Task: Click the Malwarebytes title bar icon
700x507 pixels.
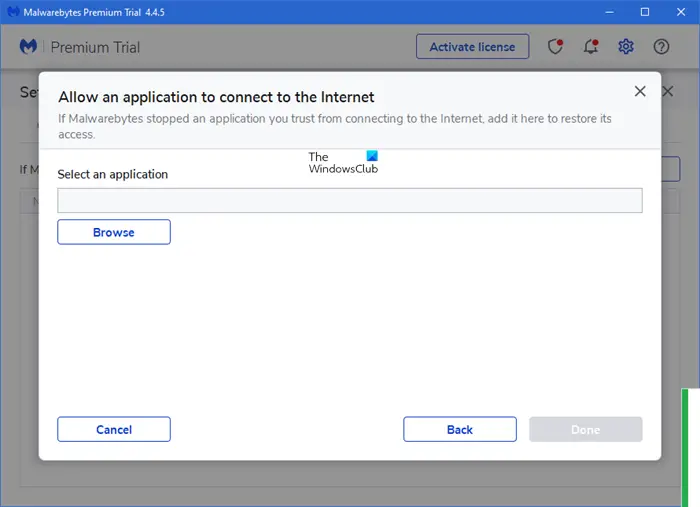Action: point(13,12)
